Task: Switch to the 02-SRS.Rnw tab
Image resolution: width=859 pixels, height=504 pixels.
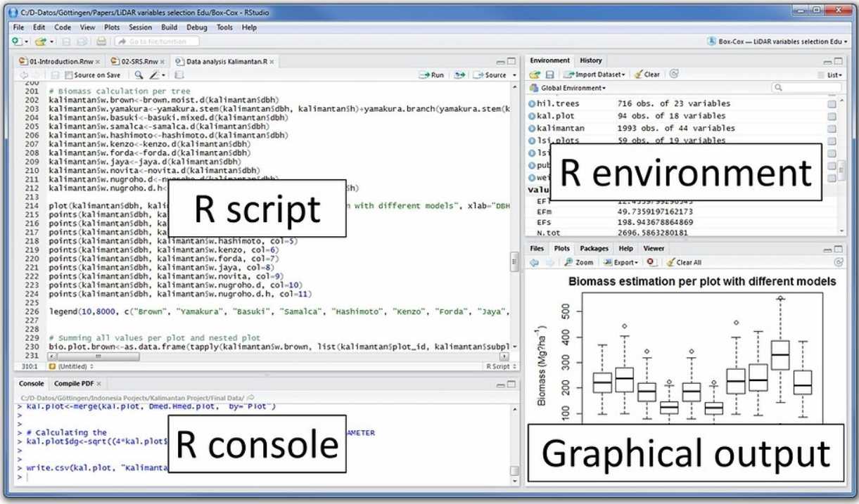Action: (136, 61)
